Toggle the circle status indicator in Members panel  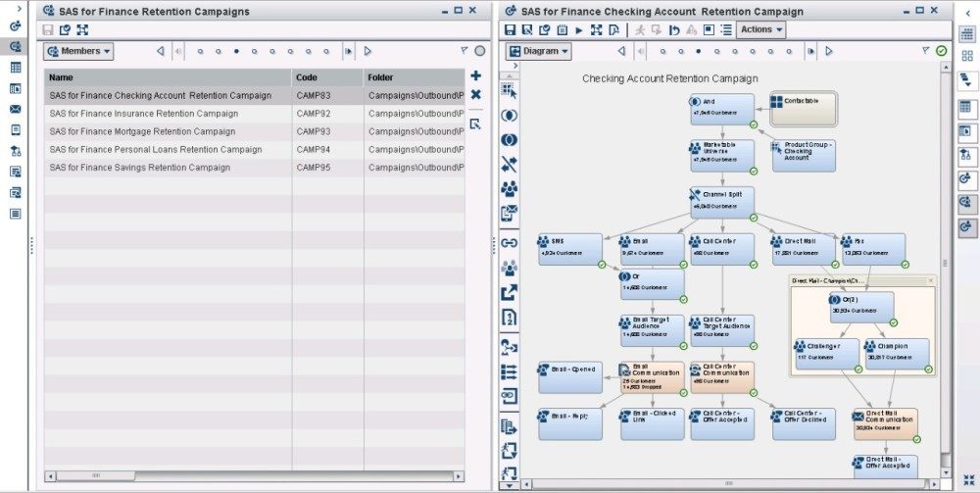click(479, 51)
